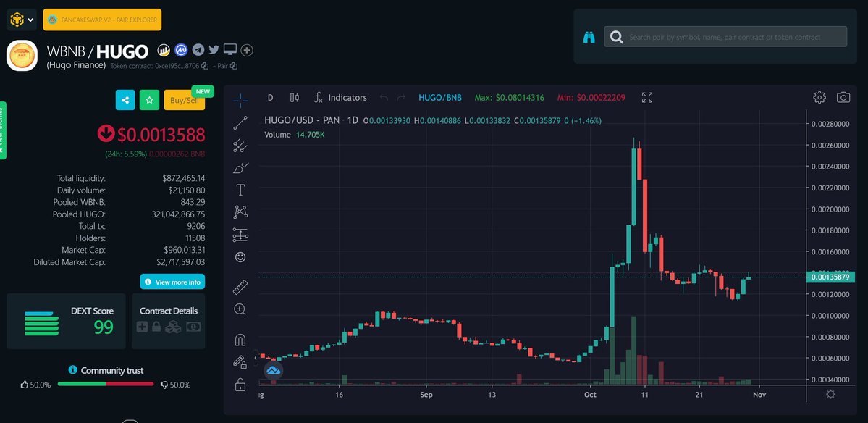Image resolution: width=868 pixels, height=423 pixels.
Task: Click the Market Cap value $960,013.31
Action: click(x=185, y=251)
